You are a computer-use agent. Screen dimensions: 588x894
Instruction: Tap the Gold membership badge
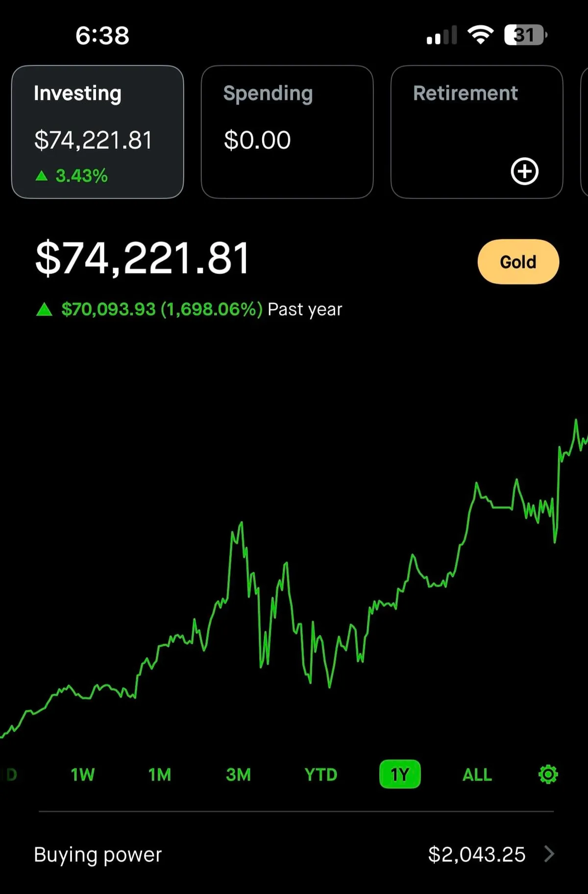[518, 262]
